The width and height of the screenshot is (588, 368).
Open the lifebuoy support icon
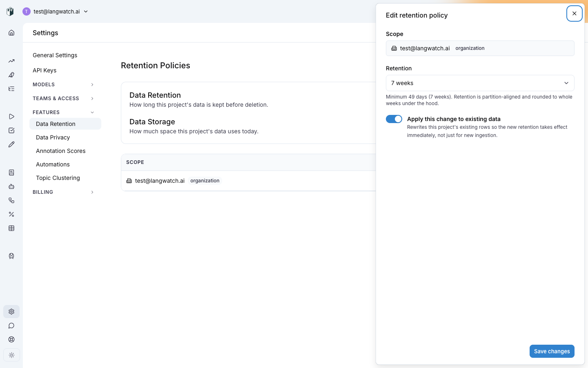(x=11, y=339)
